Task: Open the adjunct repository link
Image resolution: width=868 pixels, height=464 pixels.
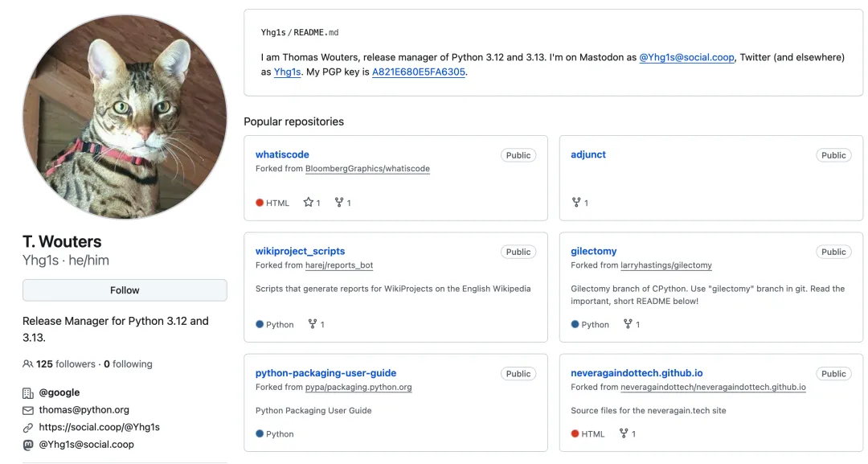Action: point(588,154)
